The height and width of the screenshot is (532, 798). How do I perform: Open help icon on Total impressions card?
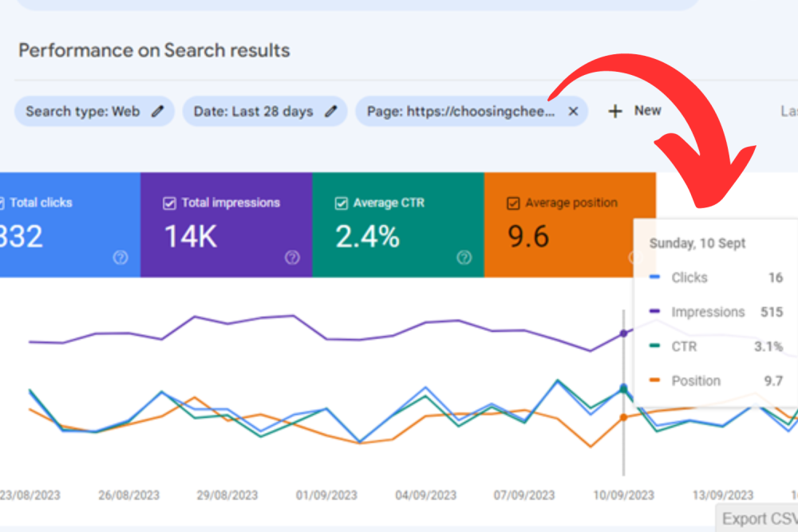[x=292, y=258]
